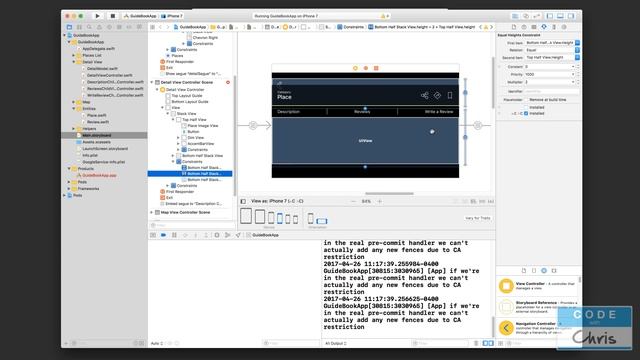Expand the Map View Controller Scene

(x=152, y=213)
